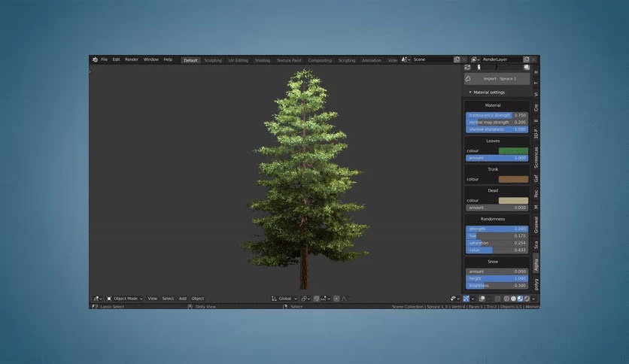Viewport: 629px width, 364px height.
Task: Open the Edit menu
Action: click(x=116, y=59)
